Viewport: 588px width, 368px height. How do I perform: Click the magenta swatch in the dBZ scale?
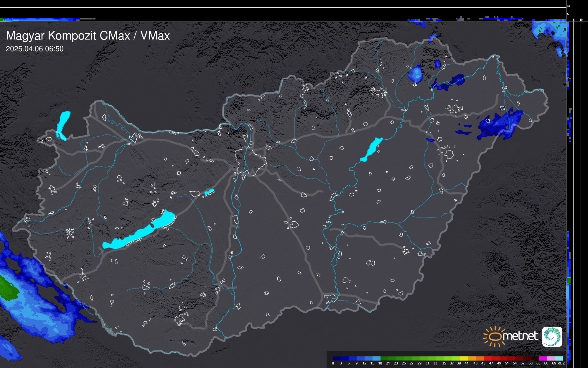pyautogui.click(x=543, y=358)
